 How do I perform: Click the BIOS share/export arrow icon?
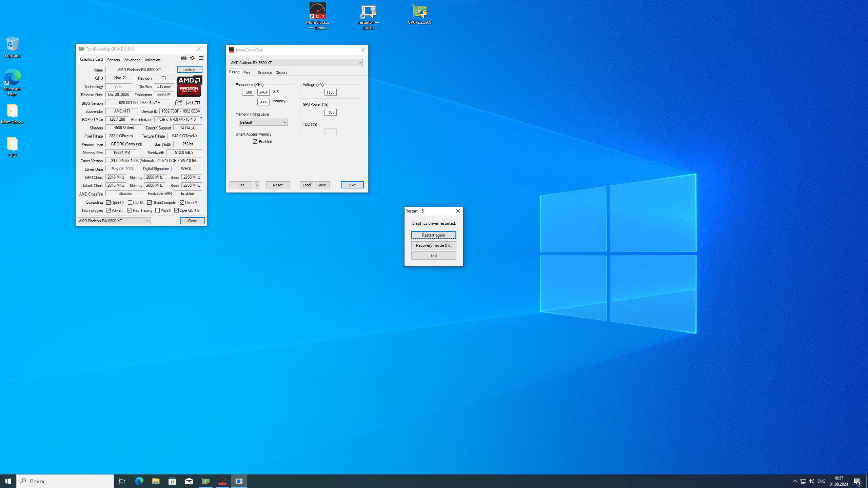click(x=179, y=103)
